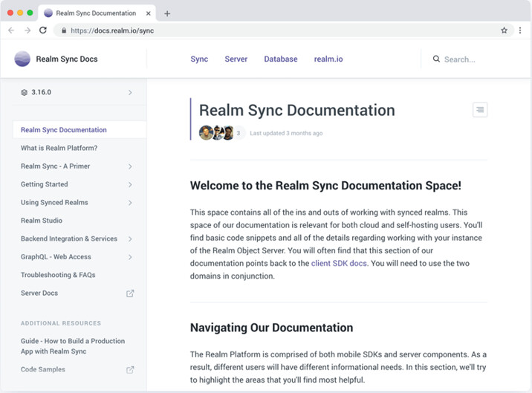Click the red close window button
Viewport: 532px width, 393px height.
pyautogui.click(x=10, y=13)
